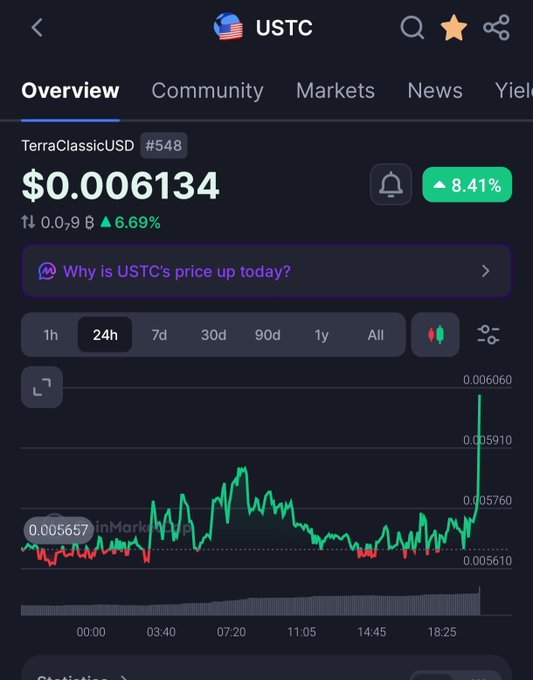
Task: Tap the AI chat icon in the purple banner
Action: [x=47, y=271]
